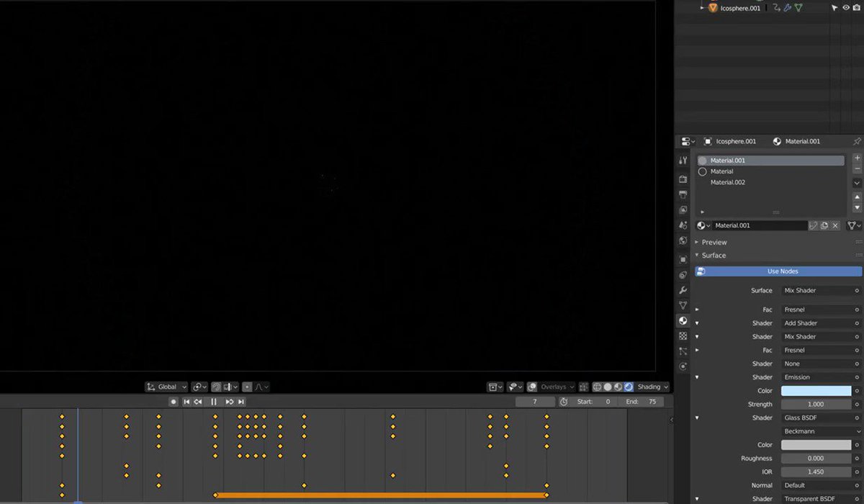The width and height of the screenshot is (864, 504).
Task: Open the Material properties tab
Action: 683,321
